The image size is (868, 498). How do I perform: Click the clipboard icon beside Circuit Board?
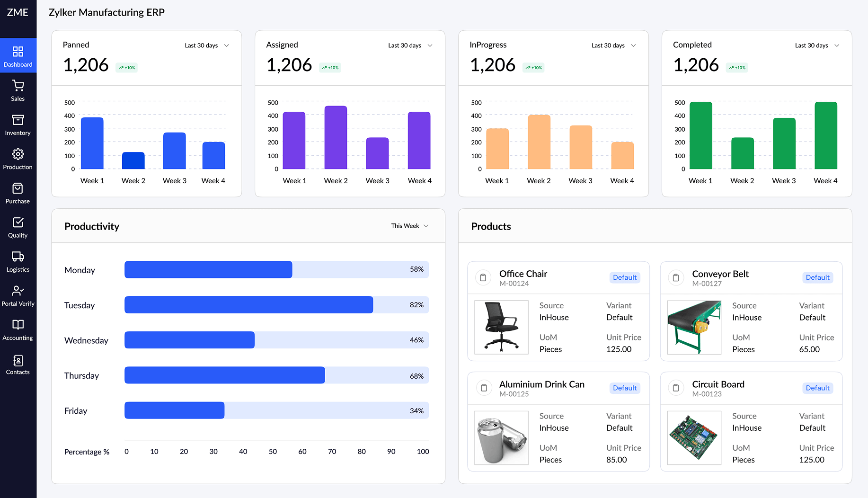pyautogui.click(x=676, y=388)
